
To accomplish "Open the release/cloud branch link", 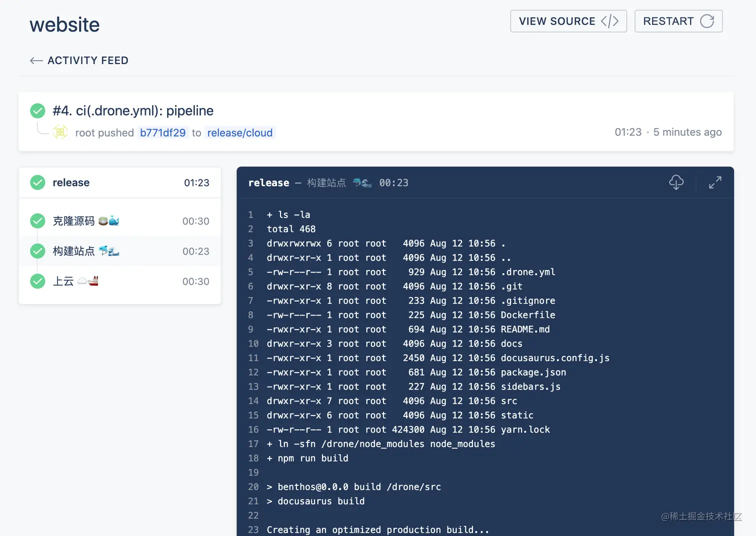I will tap(240, 132).
